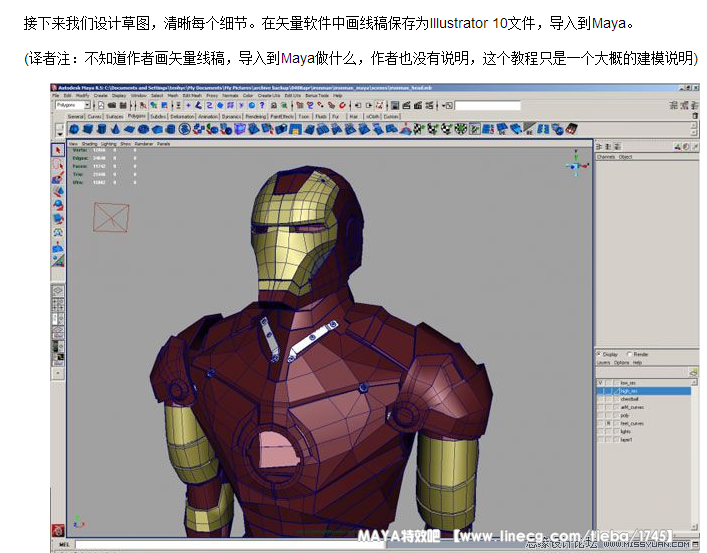The height and width of the screenshot is (553, 707).
Task: Toggle visibility box of lights layer
Action: 600,431
